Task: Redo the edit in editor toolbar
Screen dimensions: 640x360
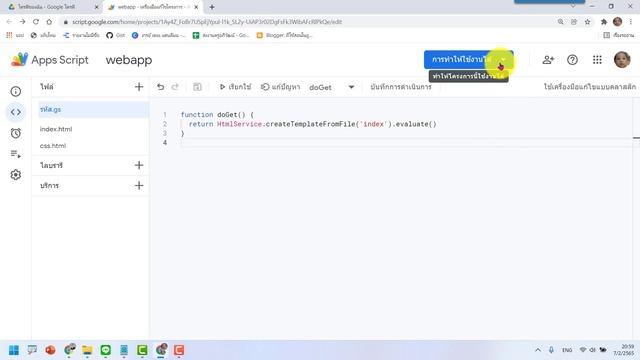Action: (175, 87)
